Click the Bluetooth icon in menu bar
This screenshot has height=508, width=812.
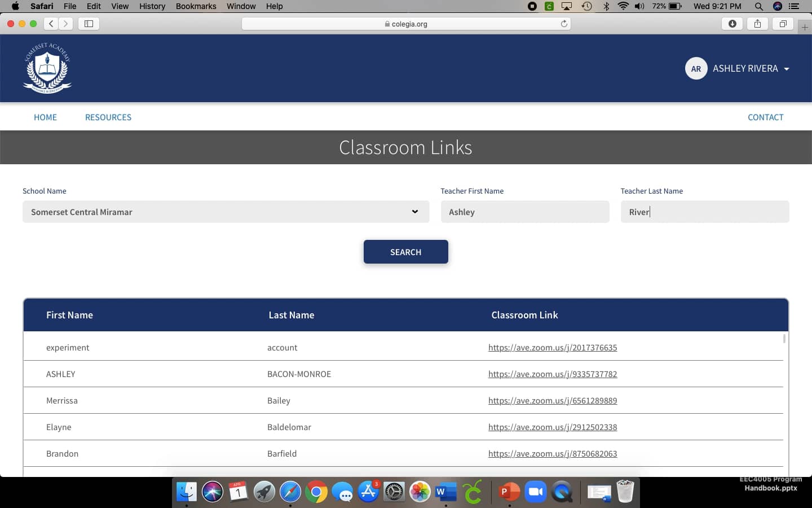click(x=607, y=6)
